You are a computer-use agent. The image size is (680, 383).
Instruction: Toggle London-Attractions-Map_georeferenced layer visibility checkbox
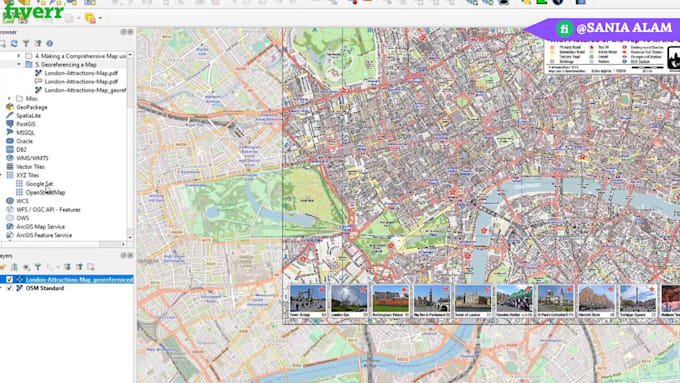pos(9,280)
